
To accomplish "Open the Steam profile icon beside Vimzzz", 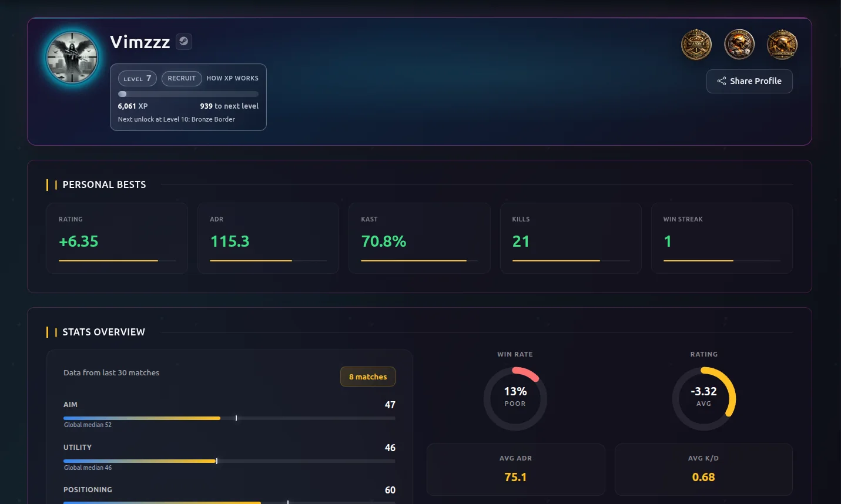I will tap(184, 41).
